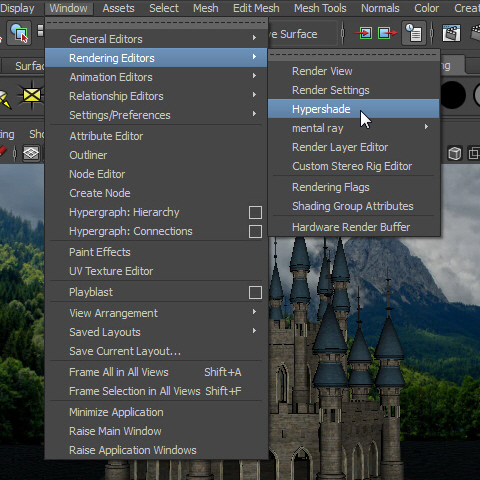Open the Color menu

click(x=426, y=8)
